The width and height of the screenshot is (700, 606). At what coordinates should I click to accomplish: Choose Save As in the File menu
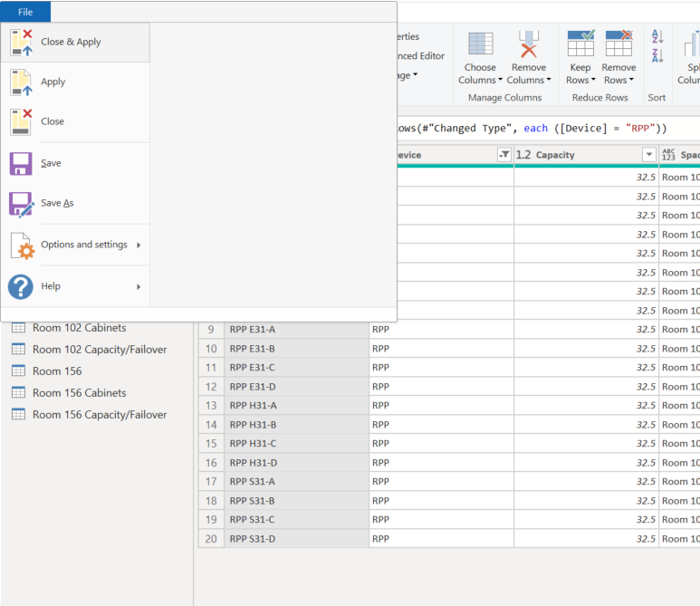tap(75, 203)
